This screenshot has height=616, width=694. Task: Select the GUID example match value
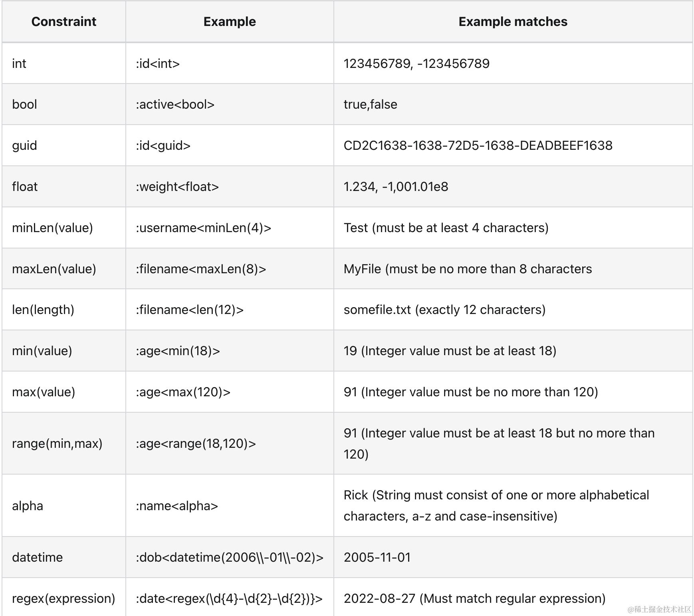coord(478,145)
